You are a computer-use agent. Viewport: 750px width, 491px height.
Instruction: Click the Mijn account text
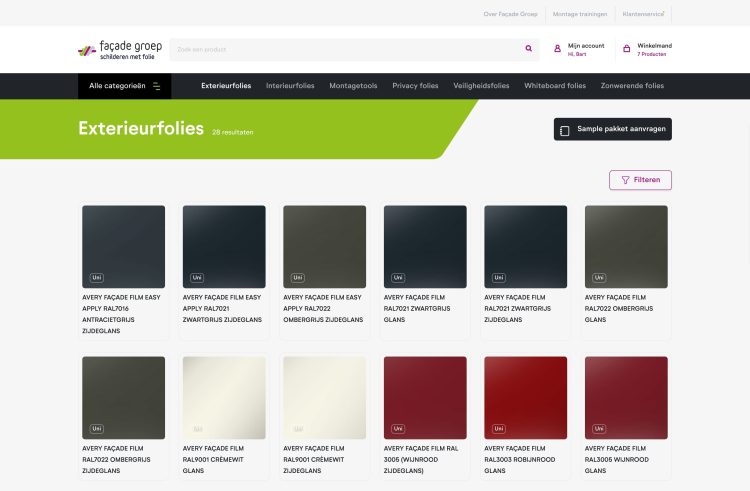pos(586,46)
